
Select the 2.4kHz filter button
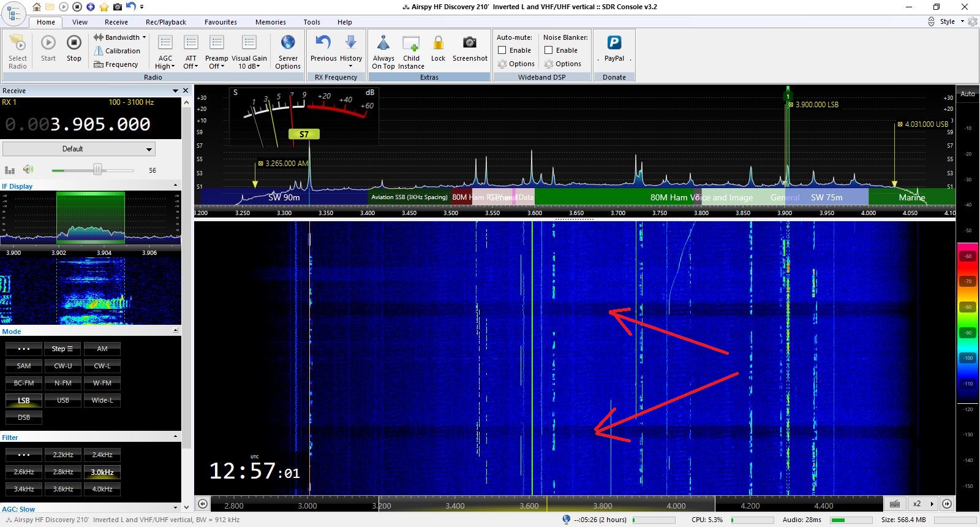[102, 455]
